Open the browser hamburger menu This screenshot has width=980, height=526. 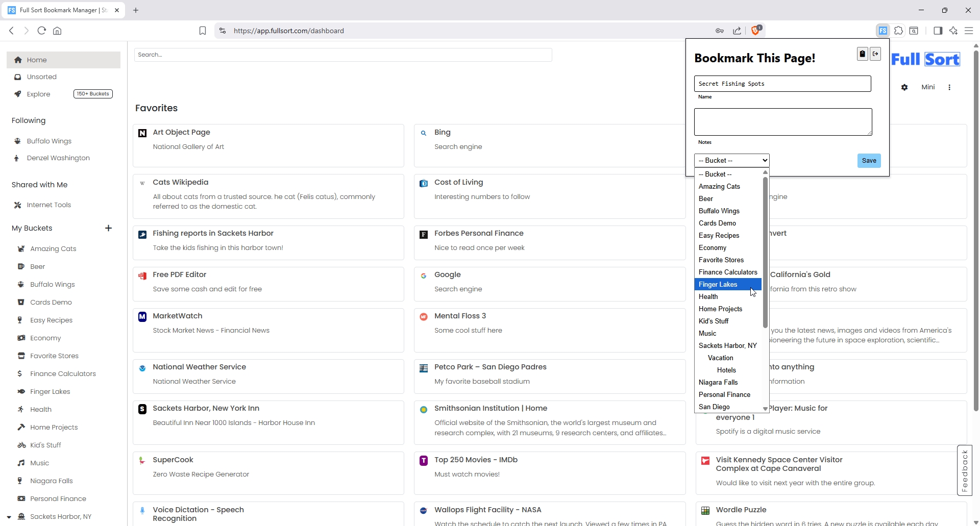tap(969, 31)
